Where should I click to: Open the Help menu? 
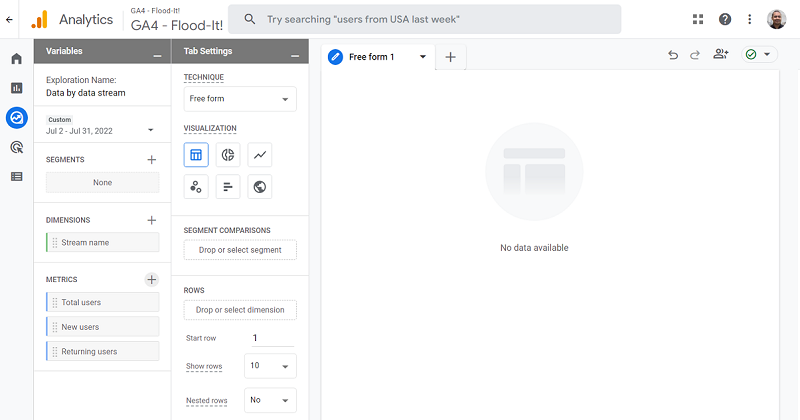724,19
